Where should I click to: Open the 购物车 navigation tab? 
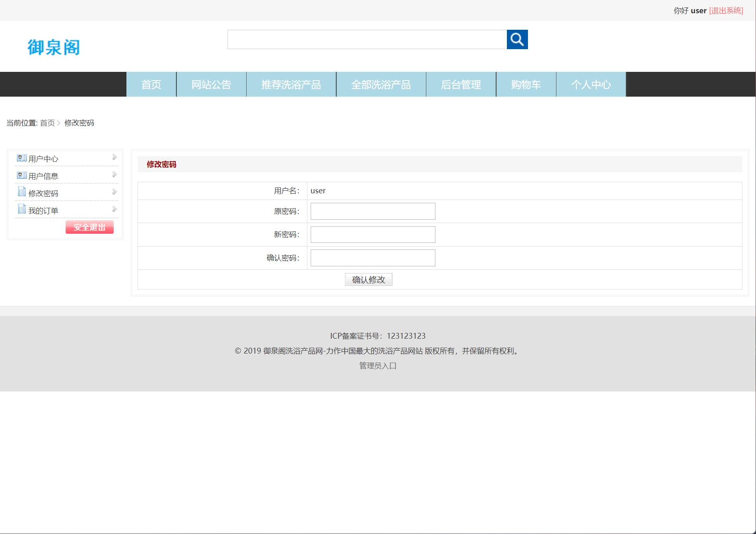pos(526,84)
